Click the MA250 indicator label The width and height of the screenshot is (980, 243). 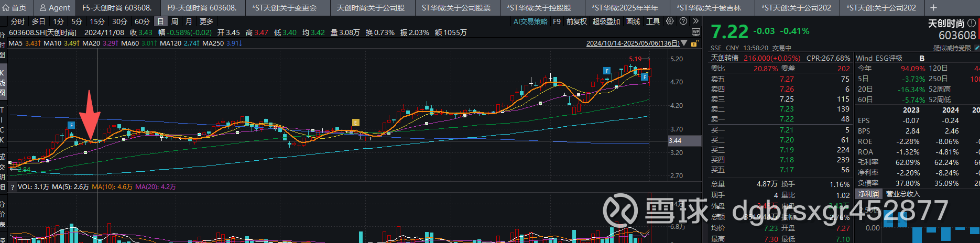click(x=213, y=43)
